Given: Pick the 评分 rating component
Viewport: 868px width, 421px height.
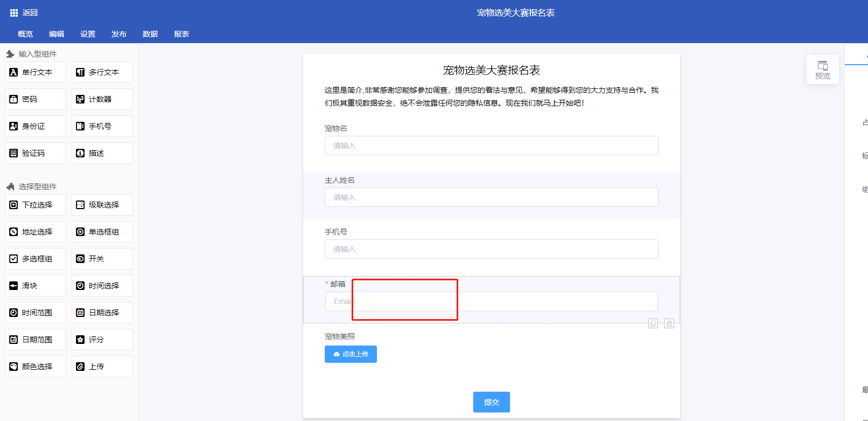Looking at the screenshot, I should point(102,340).
